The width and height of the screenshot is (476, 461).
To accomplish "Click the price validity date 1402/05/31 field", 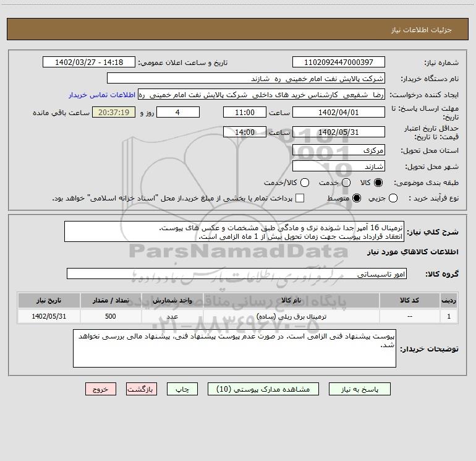I will pos(339,132).
